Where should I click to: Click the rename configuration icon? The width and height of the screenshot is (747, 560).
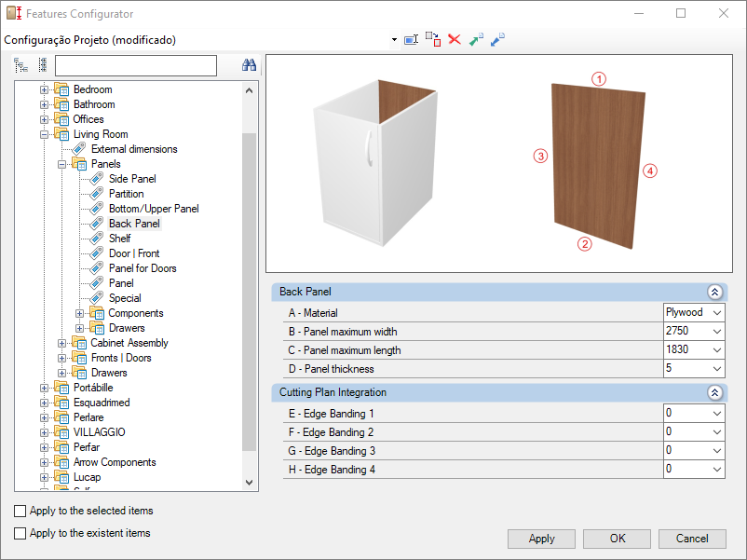coord(411,40)
